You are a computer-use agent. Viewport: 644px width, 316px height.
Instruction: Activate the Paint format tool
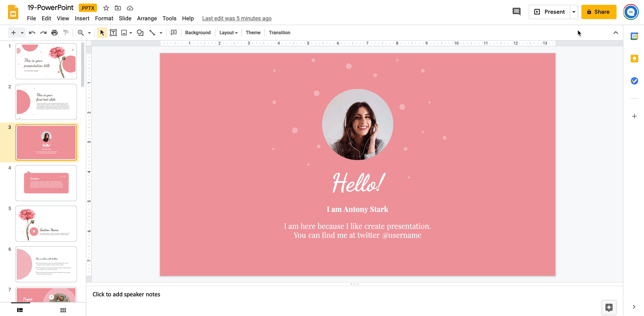[66, 33]
